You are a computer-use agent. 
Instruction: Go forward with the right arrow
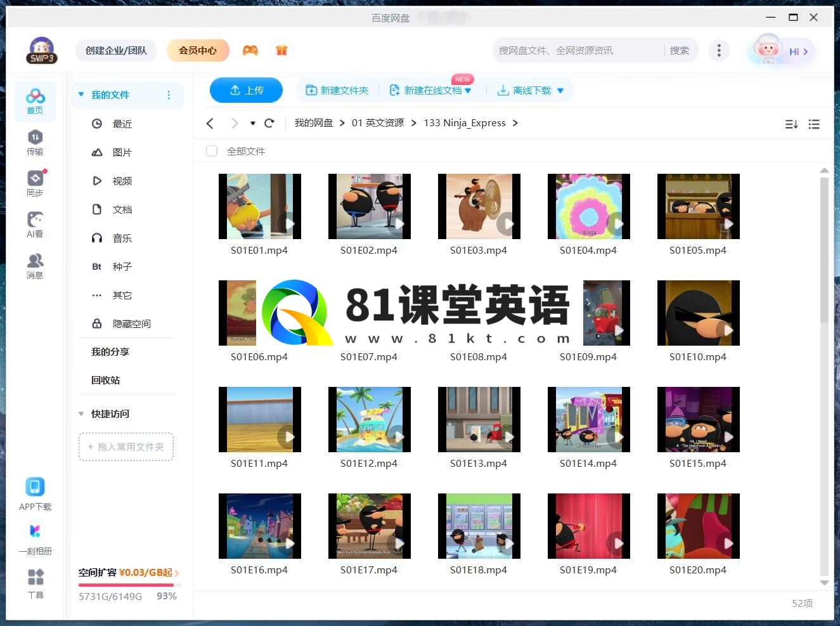click(235, 123)
